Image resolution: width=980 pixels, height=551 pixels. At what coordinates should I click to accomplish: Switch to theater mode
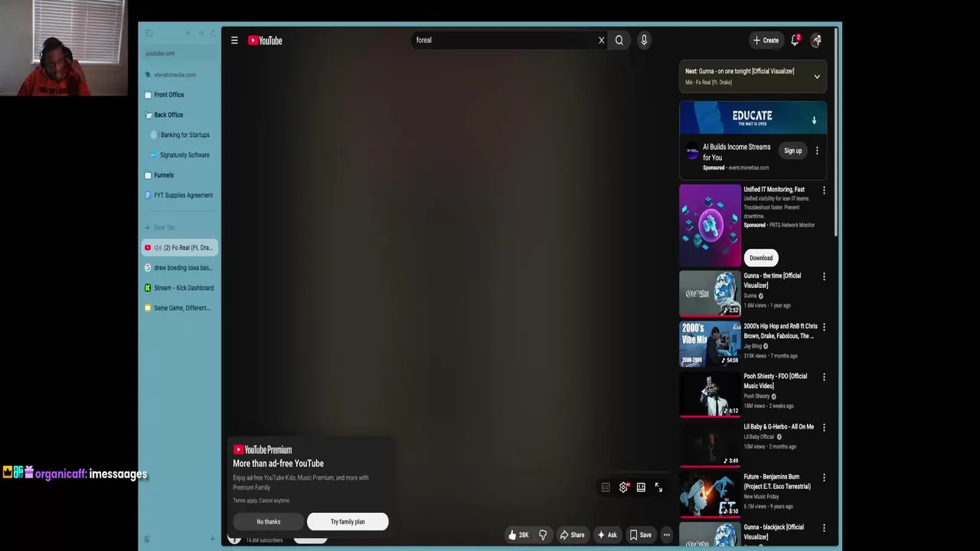point(641,487)
